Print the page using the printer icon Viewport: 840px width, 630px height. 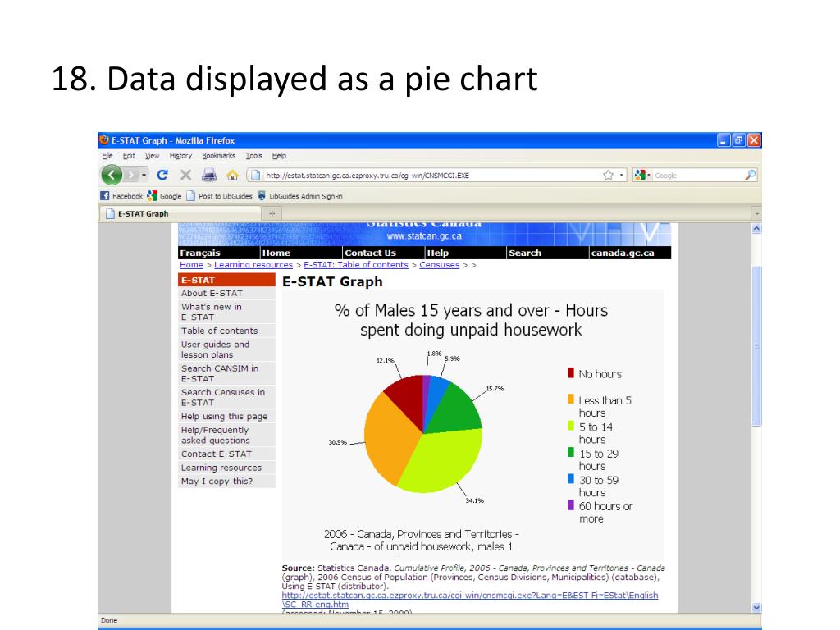209,176
